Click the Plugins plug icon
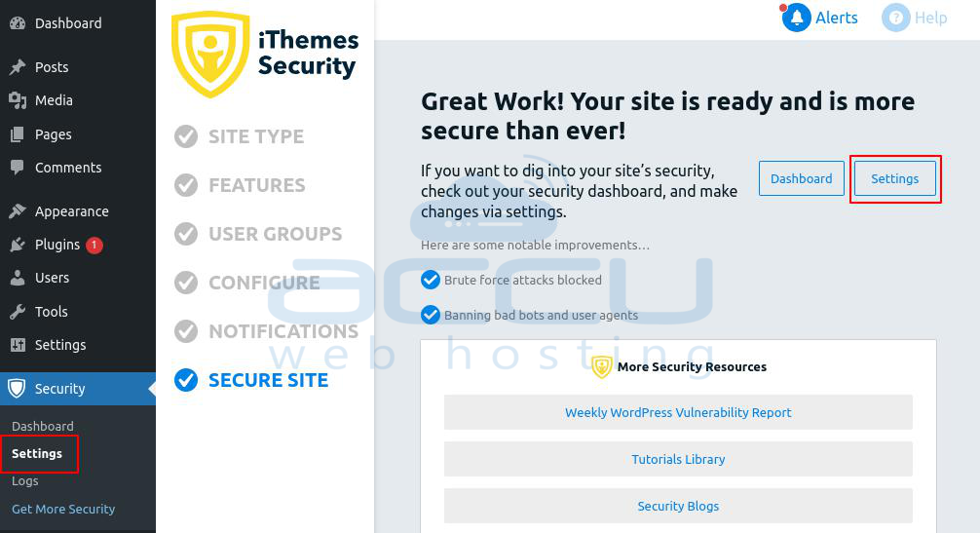980x533 pixels. pyautogui.click(x=18, y=245)
